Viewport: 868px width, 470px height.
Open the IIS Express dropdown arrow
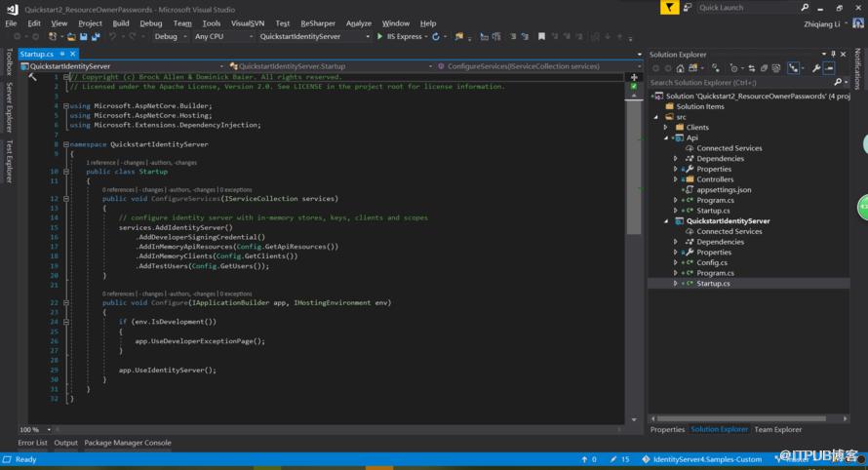click(x=425, y=36)
